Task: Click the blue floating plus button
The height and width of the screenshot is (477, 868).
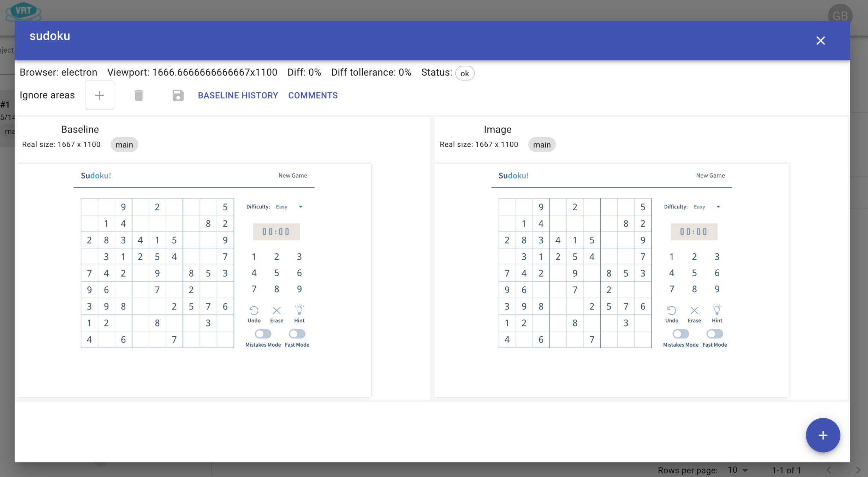Action: coord(822,435)
